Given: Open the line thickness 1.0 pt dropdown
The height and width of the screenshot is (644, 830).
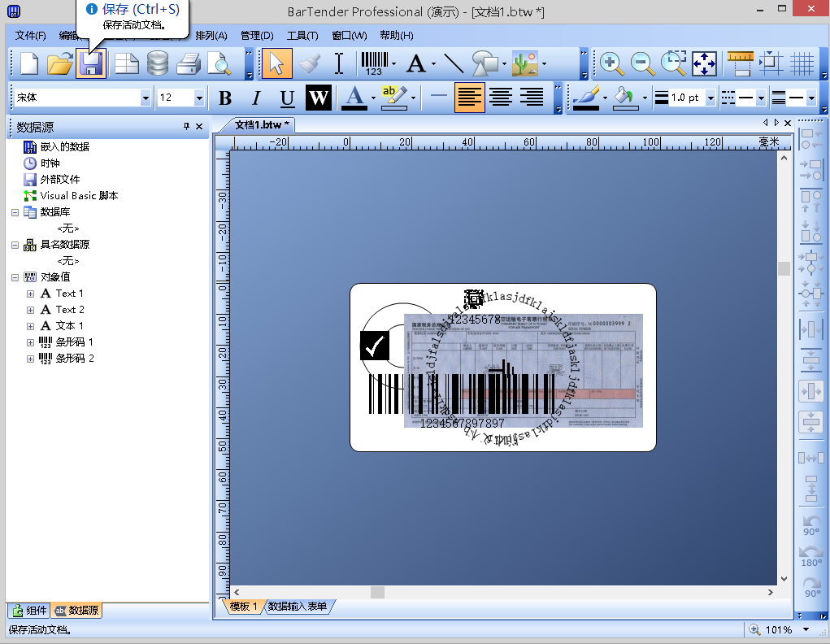Looking at the screenshot, I should point(710,98).
